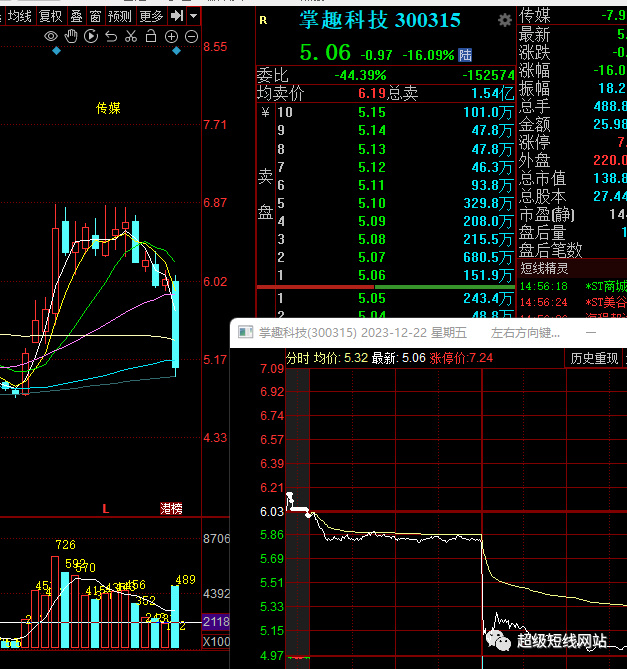Click the 分时 label in the intraday window
The height and width of the screenshot is (669, 627).
pos(297,358)
